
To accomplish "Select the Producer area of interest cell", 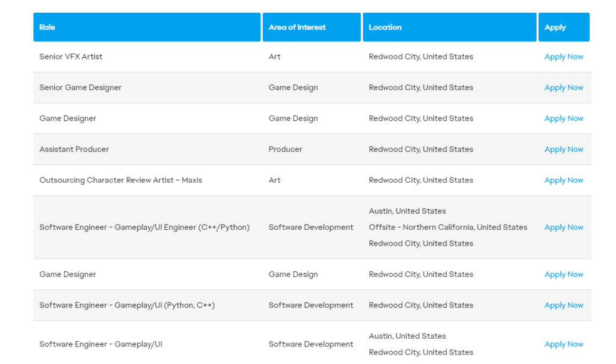I will [x=285, y=149].
